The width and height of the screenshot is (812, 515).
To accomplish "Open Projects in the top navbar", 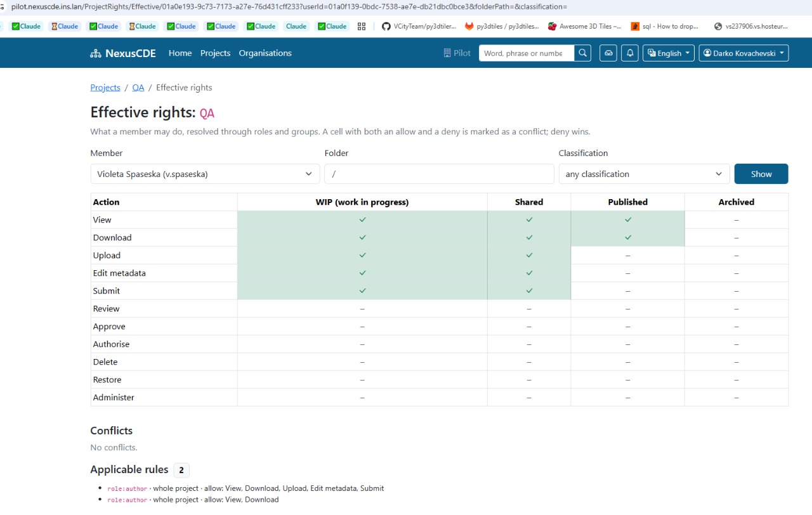I will tap(215, 53).
